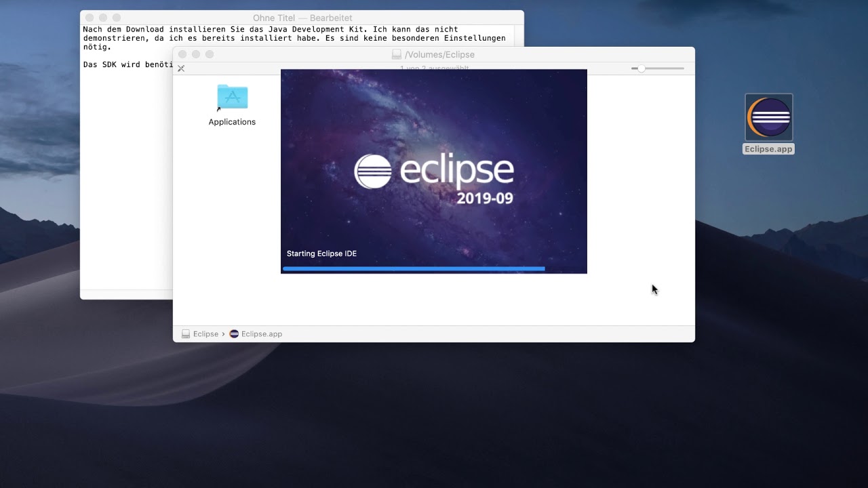Click the 'Das SDK wird' line in text editor
The width and height of the screenshot is (868, 488).
tap(127, 64)
